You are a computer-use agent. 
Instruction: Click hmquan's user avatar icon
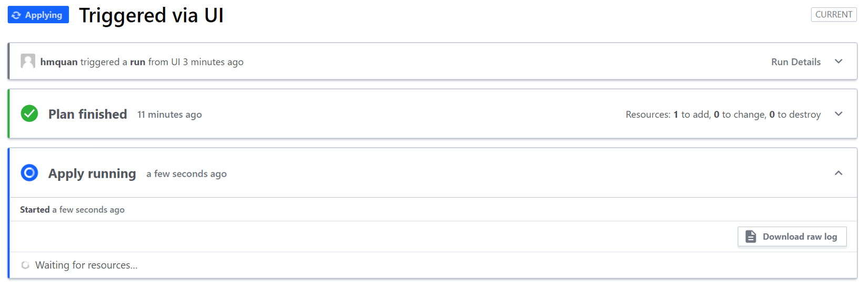pos(28,62)
